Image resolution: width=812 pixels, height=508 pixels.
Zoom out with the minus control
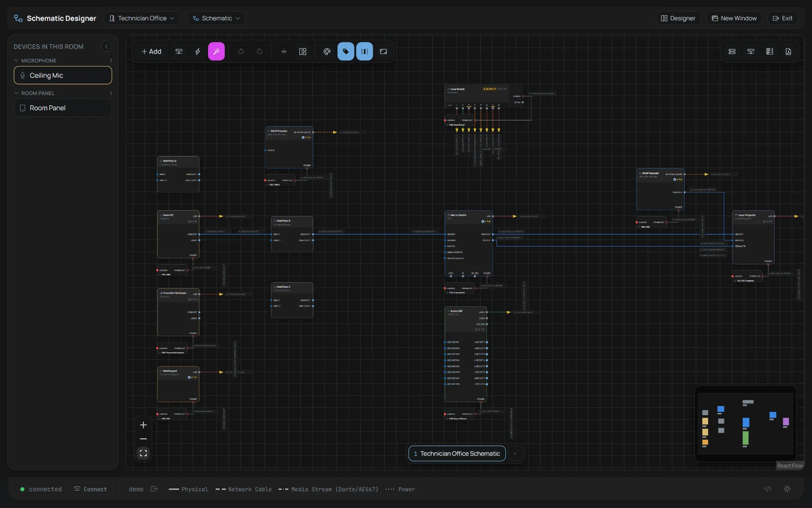coord(143,439)
